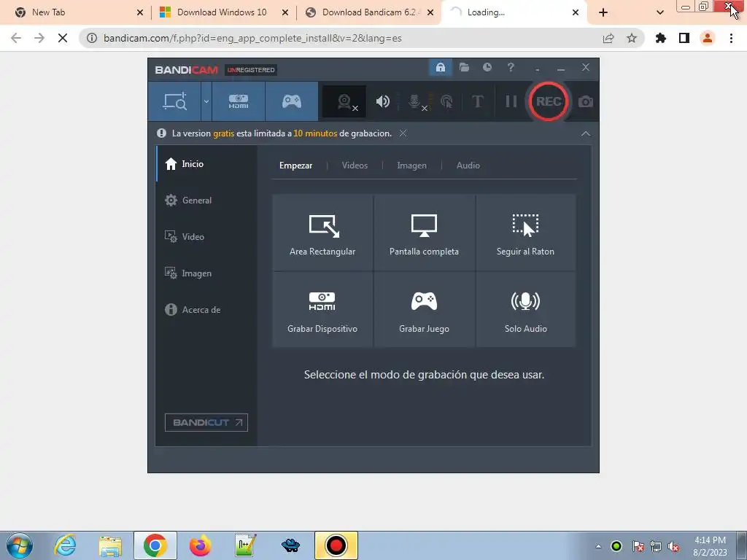
Task: Click the BANDICUT link button
Action: pyautogui.click(x=206, y=422)
